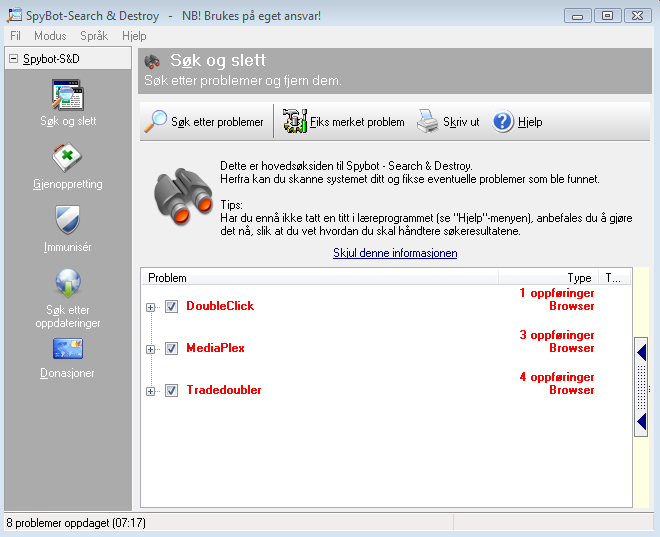Minimize the SpyBot window
660x537 pixels.
click(578, 16)
